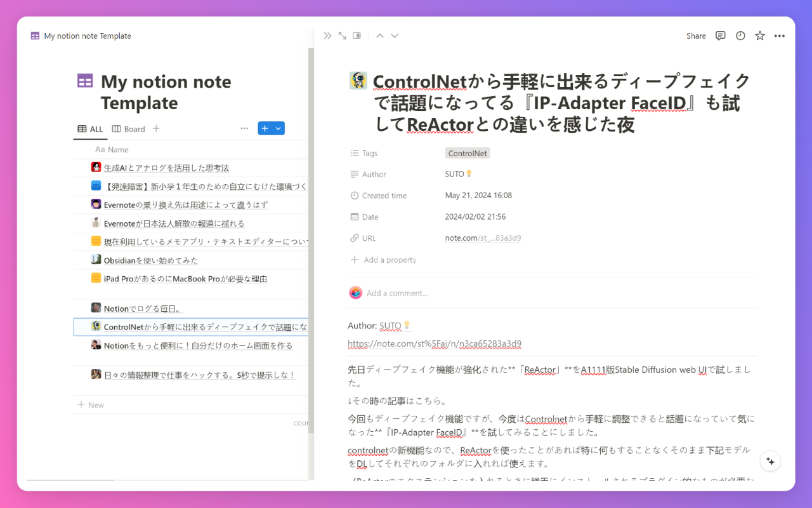The height and width of the screenshot is (508, 812).
Task: Click the Name column header
Action: click(x=112, y=150)
